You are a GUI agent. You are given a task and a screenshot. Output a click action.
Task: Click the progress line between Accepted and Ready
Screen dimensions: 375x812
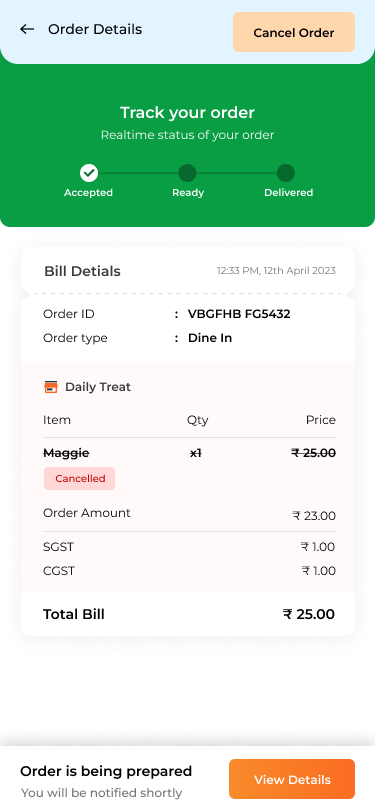pyautogui.click(x=138, y=173)
